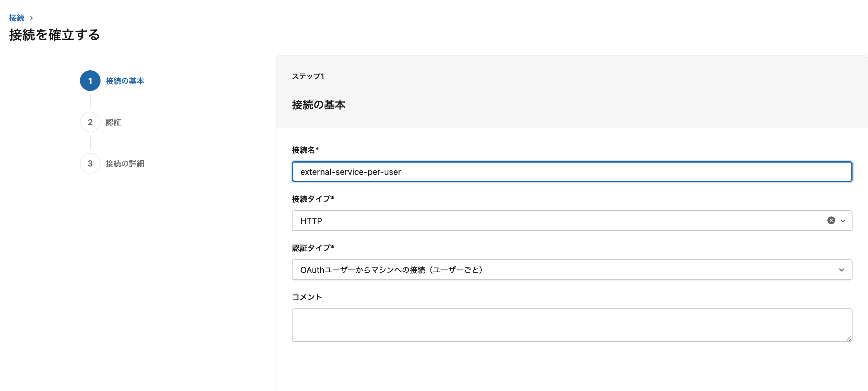Jump to the 認証 step
This screenshot has height=391, width=868.
coord(113,122)
